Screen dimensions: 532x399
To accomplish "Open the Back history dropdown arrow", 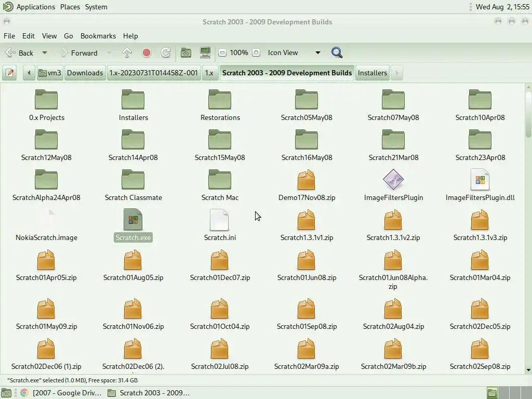I will [45, 53].
